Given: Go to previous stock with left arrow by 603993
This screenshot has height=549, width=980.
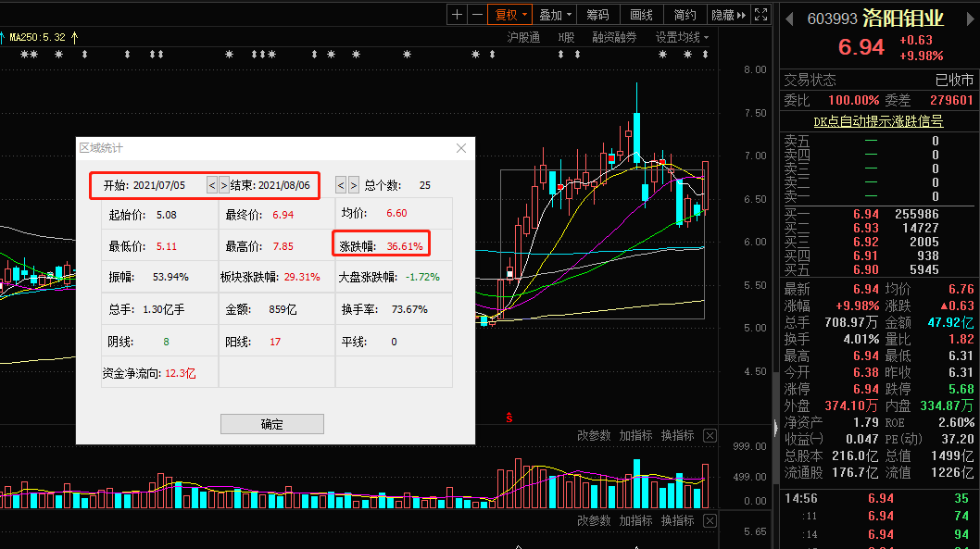Looking at the screenshot, I should pos(790,18).
